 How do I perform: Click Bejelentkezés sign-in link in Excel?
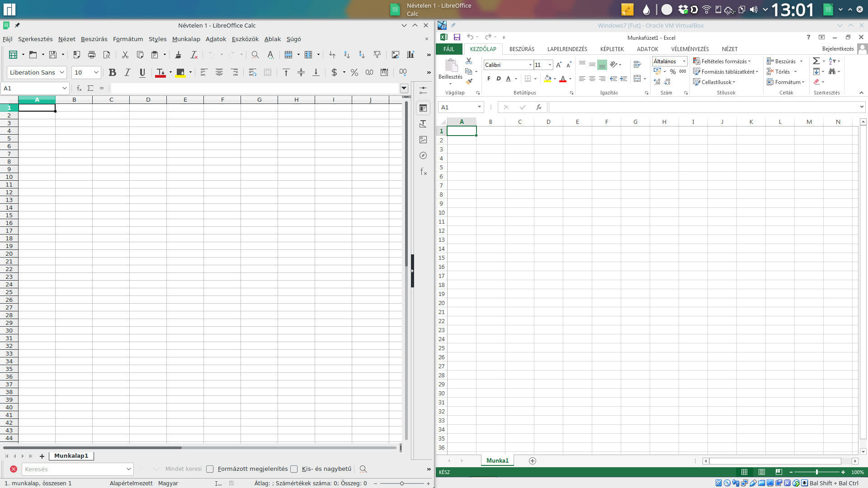click(838, 48)
